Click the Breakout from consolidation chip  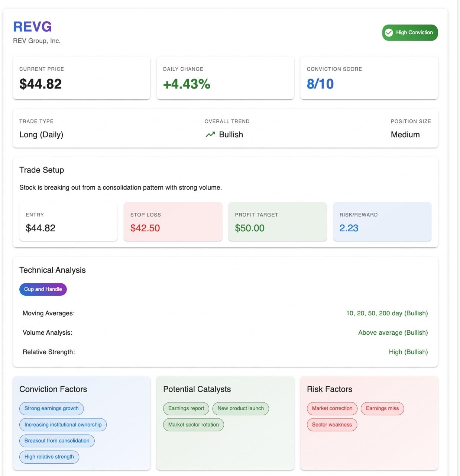(x=57, y=441)
